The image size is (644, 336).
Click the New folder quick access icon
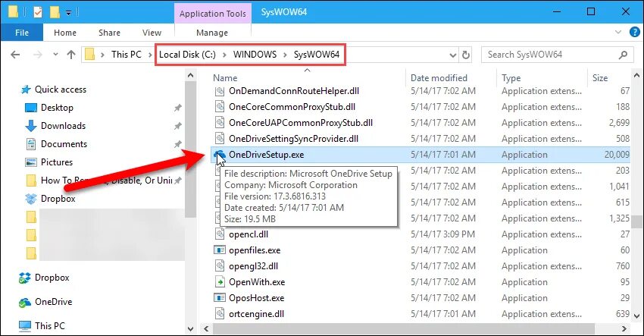tap(55, 12)
